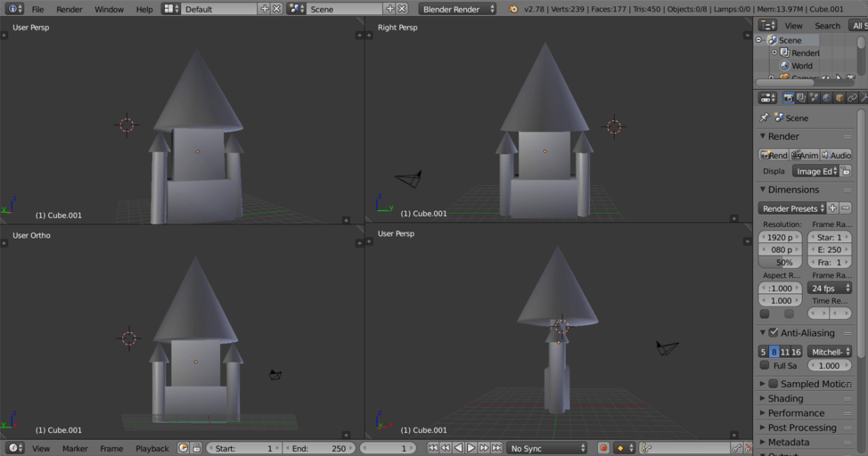Open the properties editor type selector
This screenshot has width=868, height=456.
pos(768,98)
